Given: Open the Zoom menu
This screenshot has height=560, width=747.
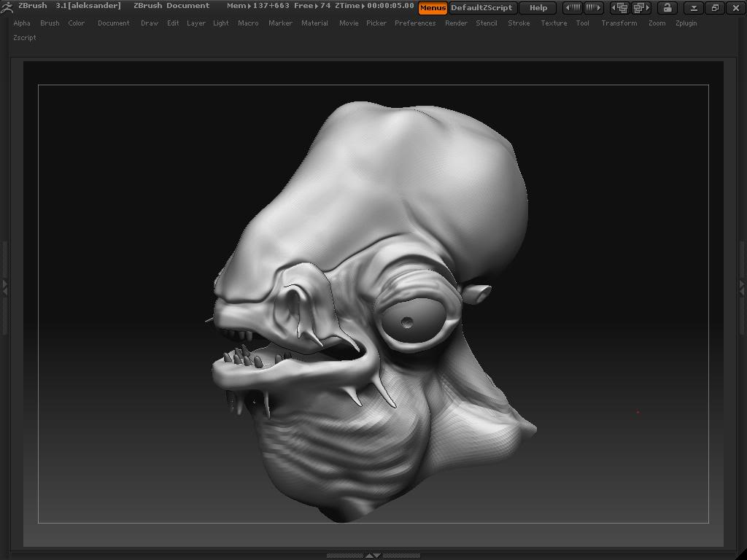Looking at the screenshot, I should click(x=657, y=23).
